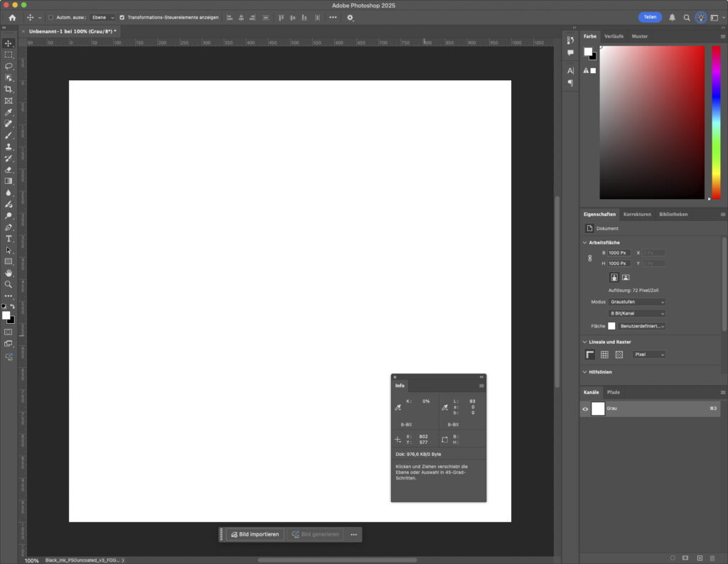Click the Fläche white color swatch
The height and width of the screenshot is (564, 728).
click(x=611, y=326)
